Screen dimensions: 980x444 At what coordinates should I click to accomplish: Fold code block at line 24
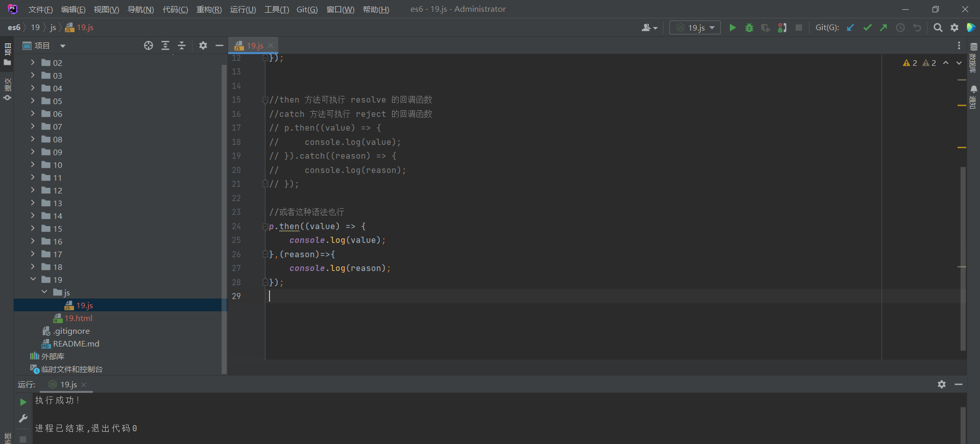coord(265,226)
